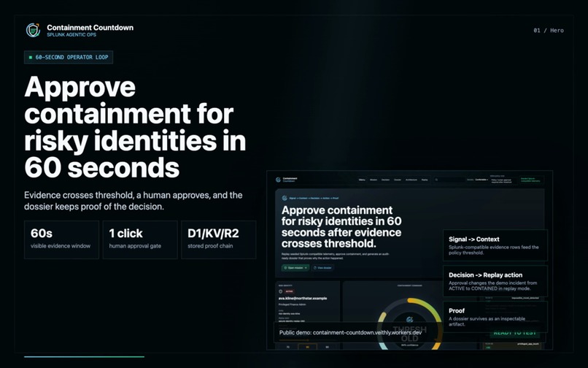Click the 01 / Hero slide label
This screenshot has height=368, width=588.
tap(549, 31)
